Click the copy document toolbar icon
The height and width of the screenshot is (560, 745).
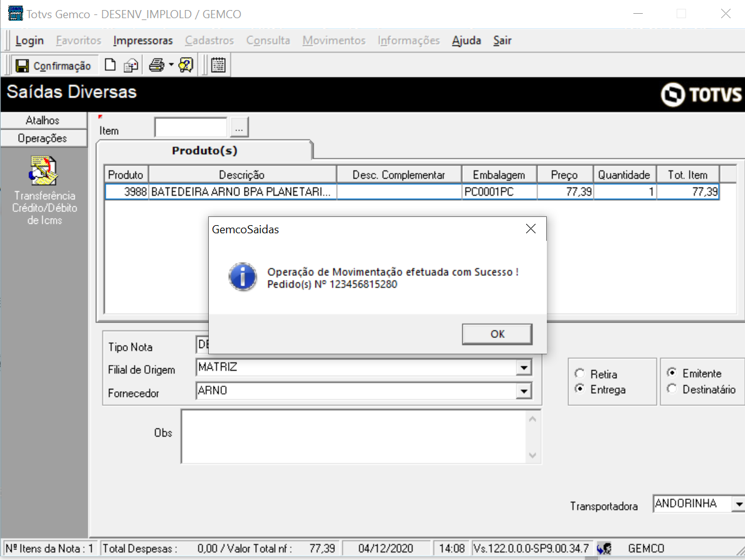pos(130,65)
